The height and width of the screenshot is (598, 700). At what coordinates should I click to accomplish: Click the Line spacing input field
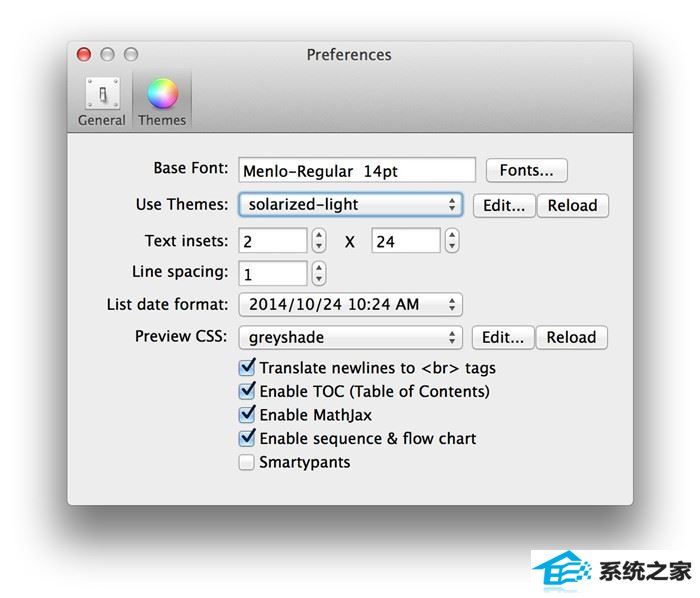[x=273, y=273]
